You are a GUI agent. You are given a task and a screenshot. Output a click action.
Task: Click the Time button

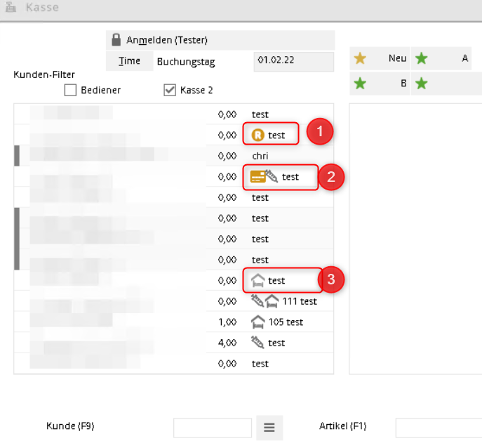tap(129, 61)
